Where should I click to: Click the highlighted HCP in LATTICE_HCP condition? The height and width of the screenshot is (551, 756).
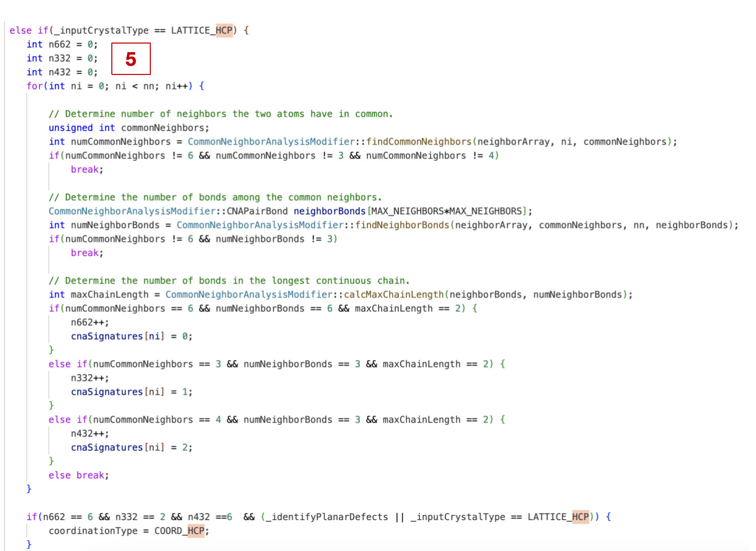pos(225,30)
